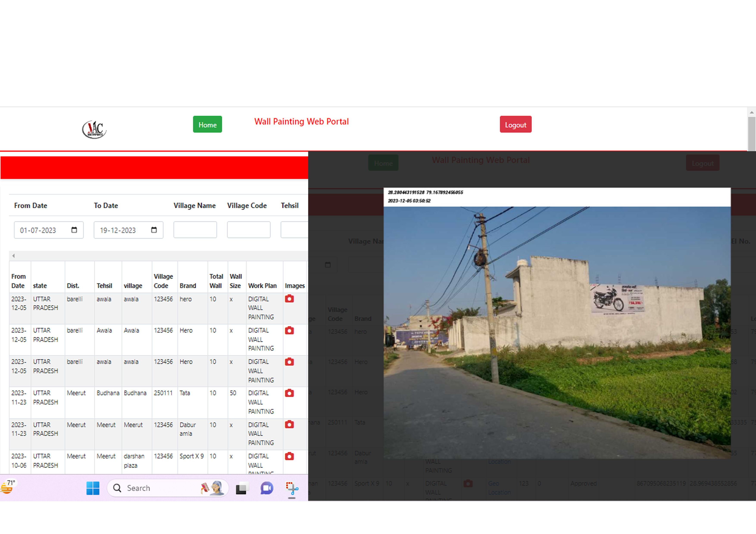This screenshot has height=534, width=756.
Task: Open images for the lowercase hero brand row
Action: [289, 299]
